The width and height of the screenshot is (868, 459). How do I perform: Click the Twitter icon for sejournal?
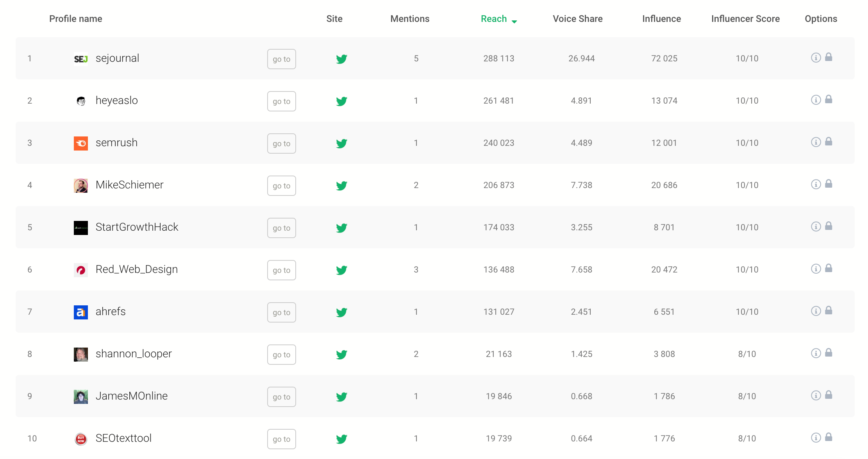pyautogui.click(x=341, y=59)
